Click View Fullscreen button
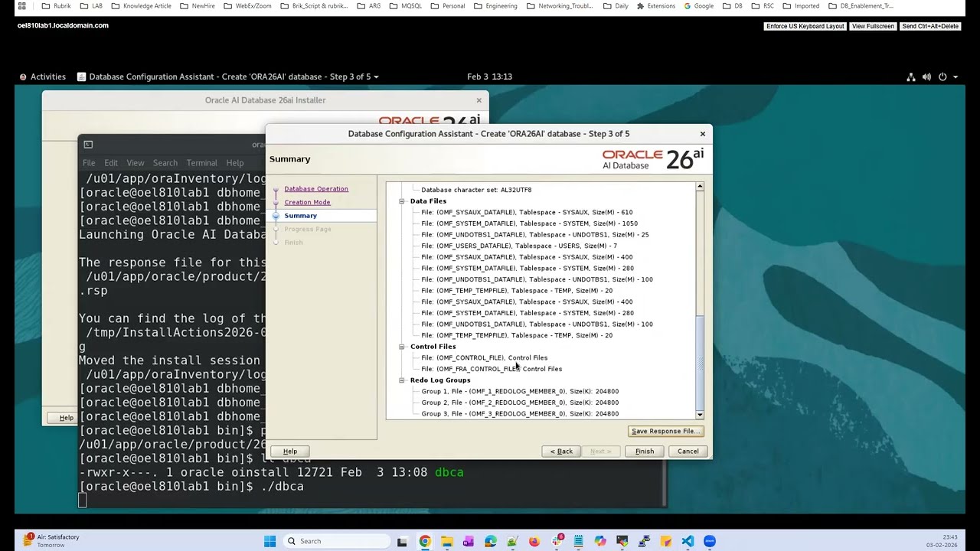The height and width of the screenshot is (551, 980). 873,26
